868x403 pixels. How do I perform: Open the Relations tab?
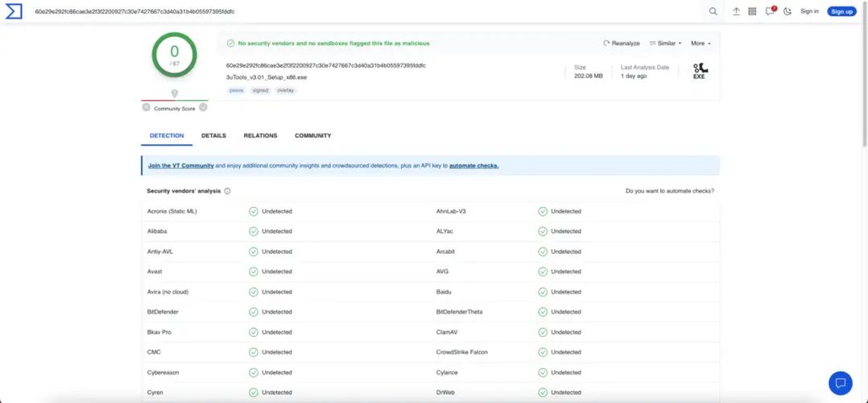260,136
